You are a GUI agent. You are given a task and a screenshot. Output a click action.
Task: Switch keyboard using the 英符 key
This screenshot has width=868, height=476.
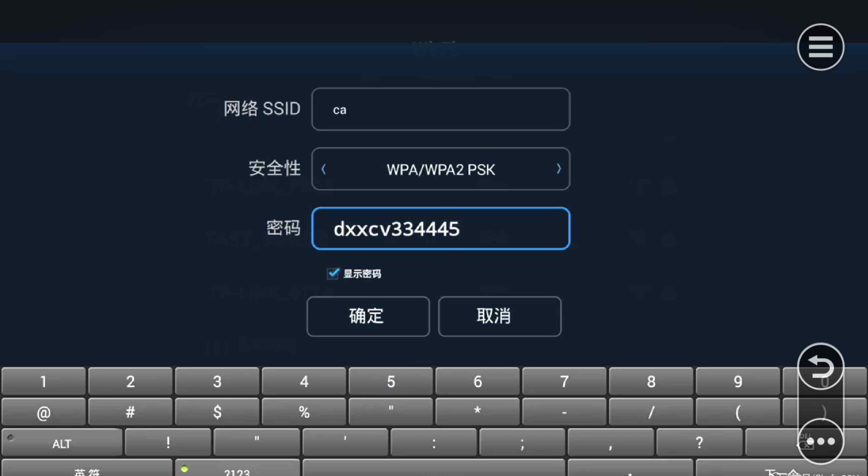tap(87, 468)
